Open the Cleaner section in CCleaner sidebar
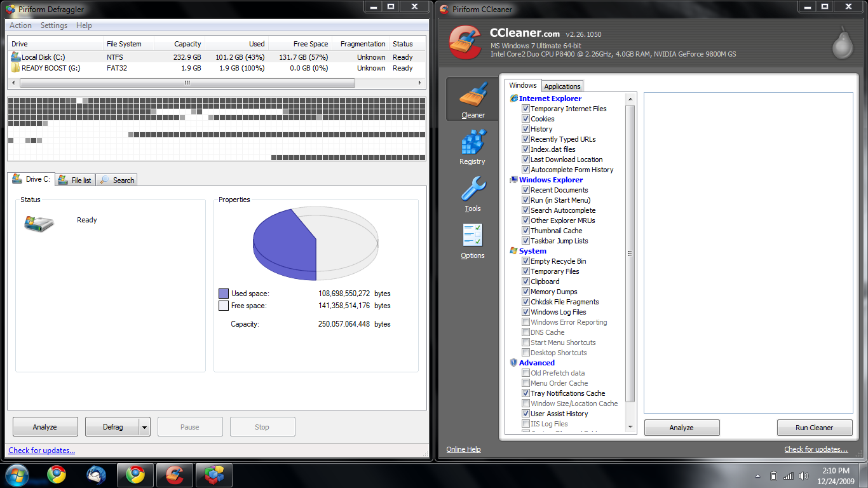Viewport: 868px width, 488px height. 473,99
